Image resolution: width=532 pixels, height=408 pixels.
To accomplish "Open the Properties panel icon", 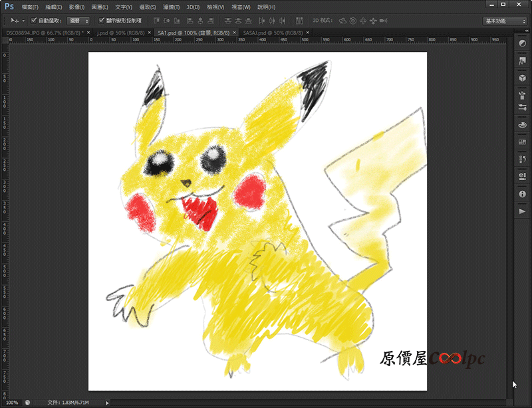I will pos(523,176).
